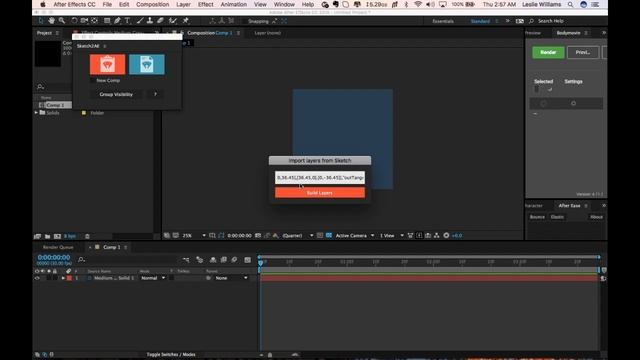Select the Rectangle shape tool
This screenshot has height=360, width=640.
click(107, 21)
